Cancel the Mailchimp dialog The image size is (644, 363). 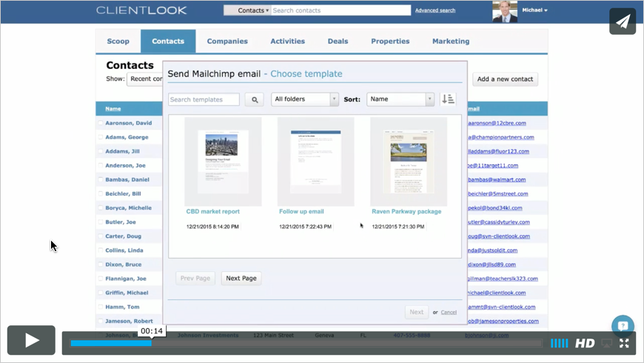(x=449, y=313)
